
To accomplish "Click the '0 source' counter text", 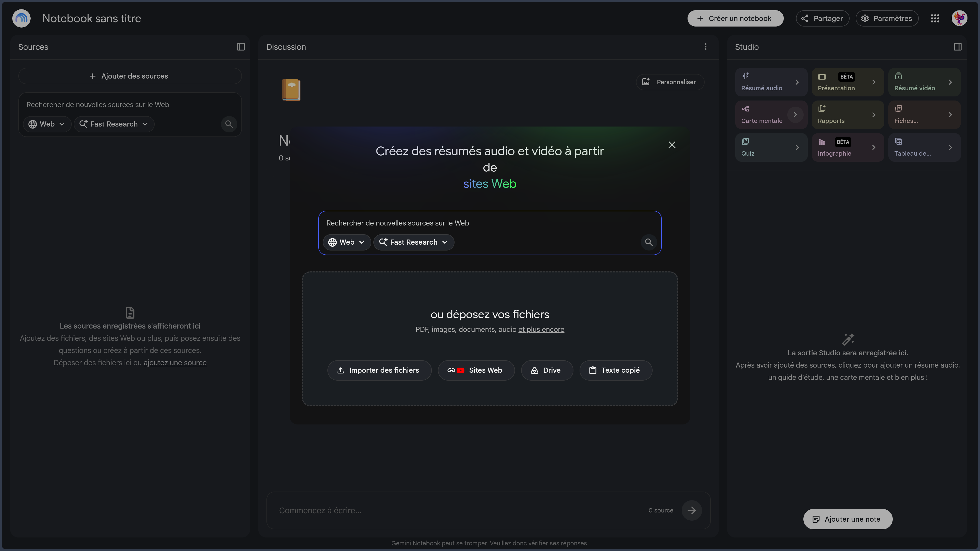I will click(661, 510).
